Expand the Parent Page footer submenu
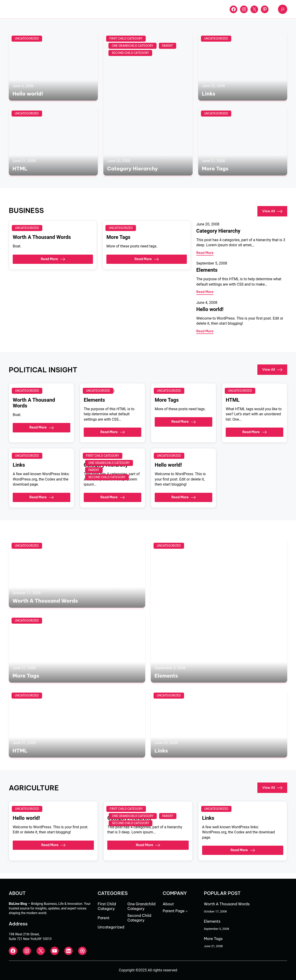 [x=186, y=911]
